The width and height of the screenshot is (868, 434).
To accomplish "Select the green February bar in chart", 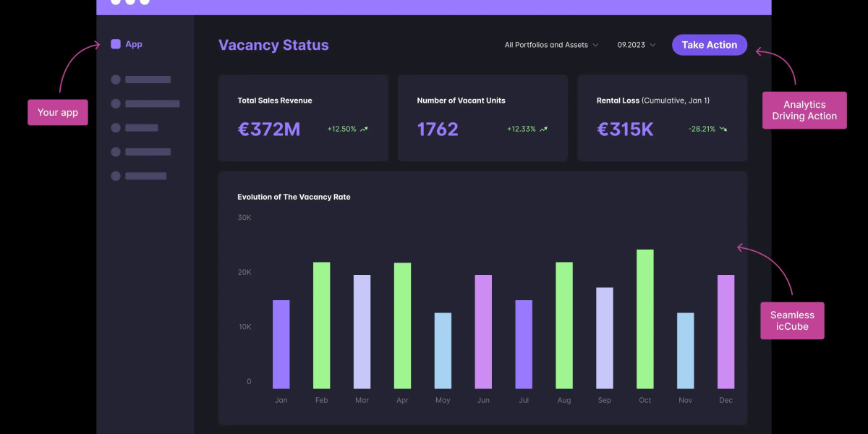I will pyautogui.click(x=321, y=325).
